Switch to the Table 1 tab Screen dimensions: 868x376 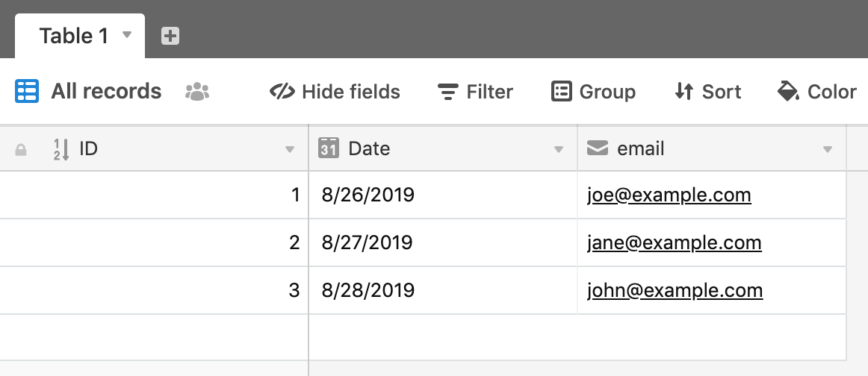pos(74,36)
